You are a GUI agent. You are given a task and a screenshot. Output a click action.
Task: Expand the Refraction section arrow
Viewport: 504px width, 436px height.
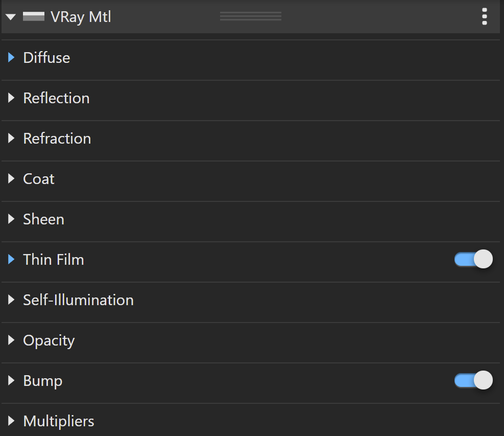[11, 139]
